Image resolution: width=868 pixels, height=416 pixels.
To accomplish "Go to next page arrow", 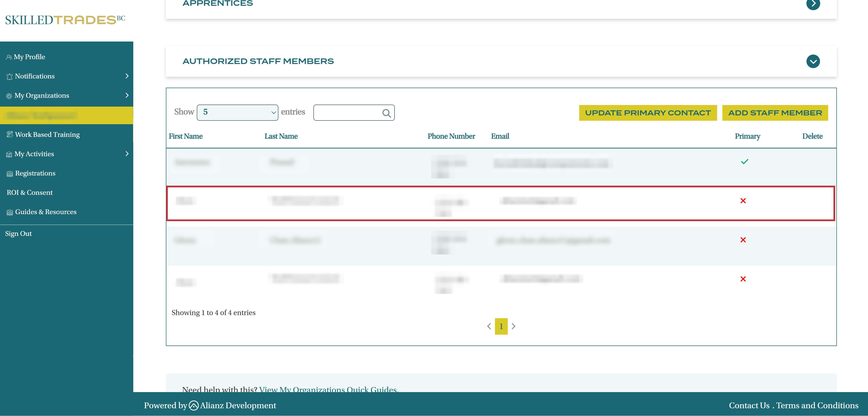I will pos(514,326).
